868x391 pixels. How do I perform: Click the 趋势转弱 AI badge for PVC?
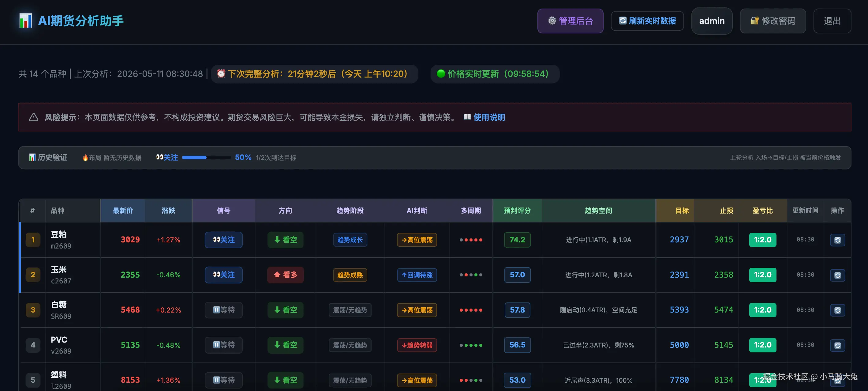(417, 345)
